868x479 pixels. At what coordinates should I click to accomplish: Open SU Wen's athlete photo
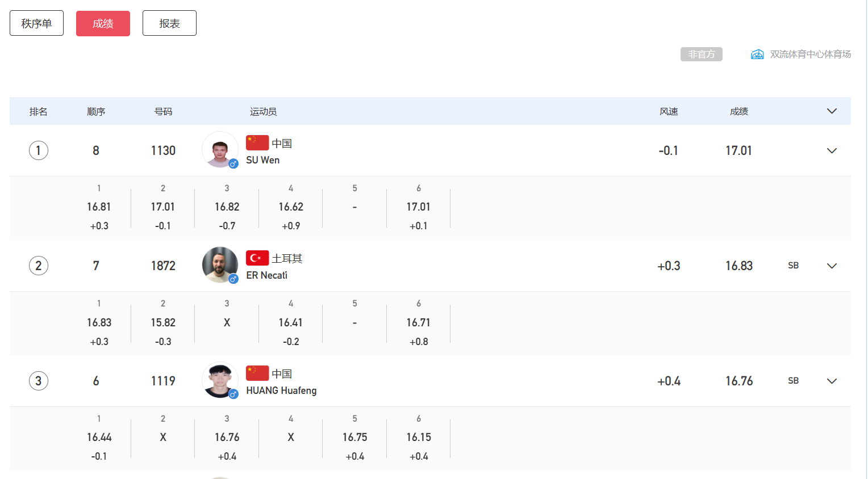point(220,150)
